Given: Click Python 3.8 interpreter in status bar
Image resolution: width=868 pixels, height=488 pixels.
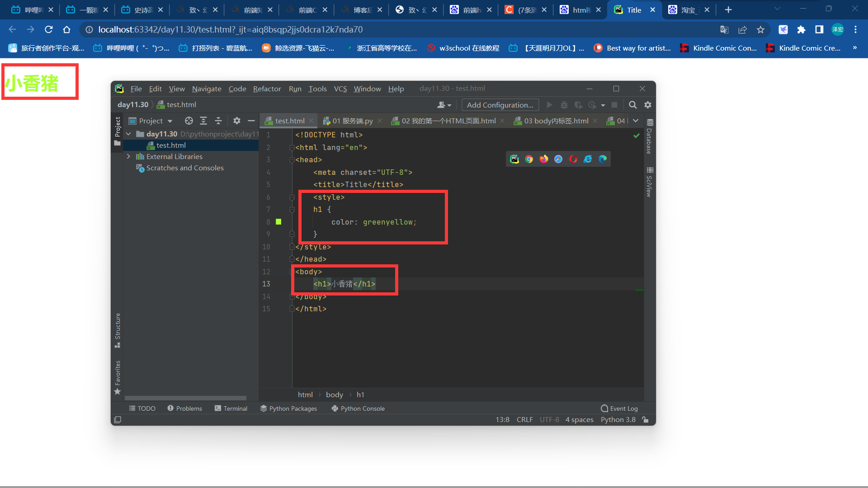Looking at the screenshot, I should pos(618,420).
